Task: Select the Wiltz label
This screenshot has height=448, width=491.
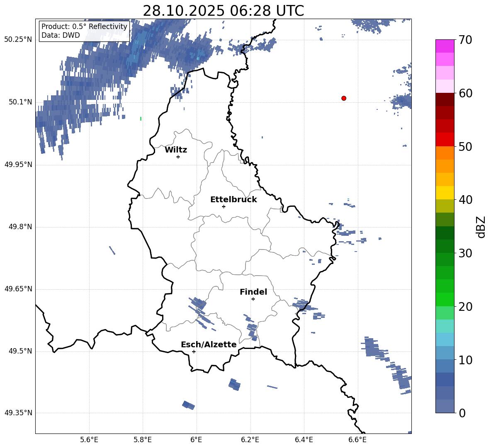Action: 176,150
